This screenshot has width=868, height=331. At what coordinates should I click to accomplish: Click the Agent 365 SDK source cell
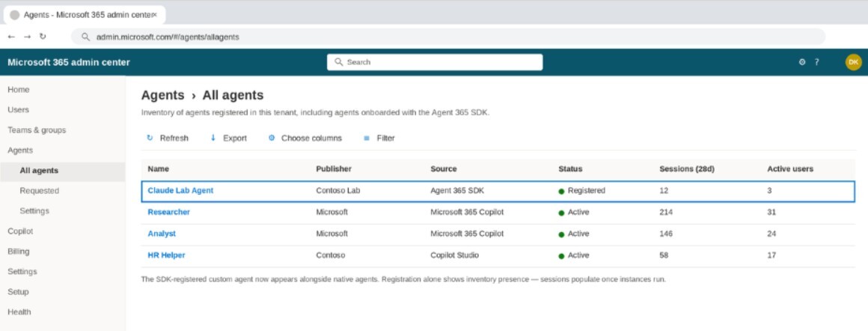pyautogui.click(x=458, y=190)
